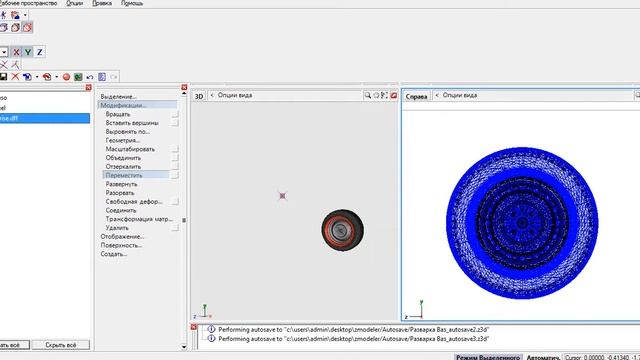The height and width of the screenshot is (360, 640).
Task: Open dropdown arrow after red-blue tool icon
Action: [25, 15]
